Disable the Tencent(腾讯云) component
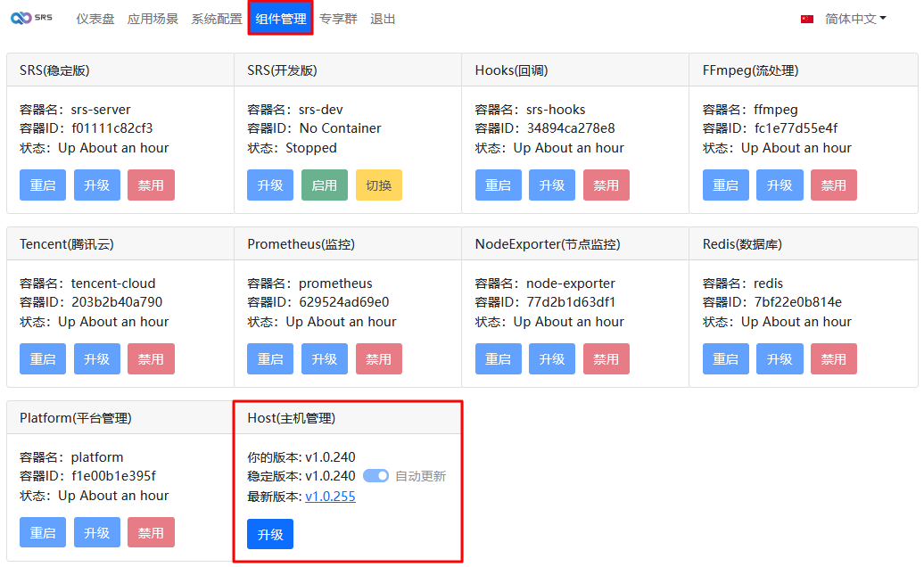The image size is (924, 567). [151, 358]
